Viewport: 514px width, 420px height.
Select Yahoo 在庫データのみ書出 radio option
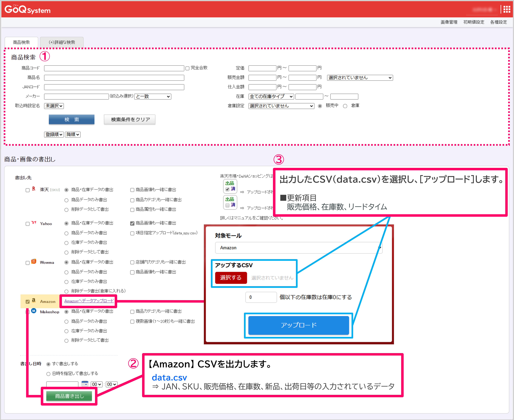click(x=67, y=243)
